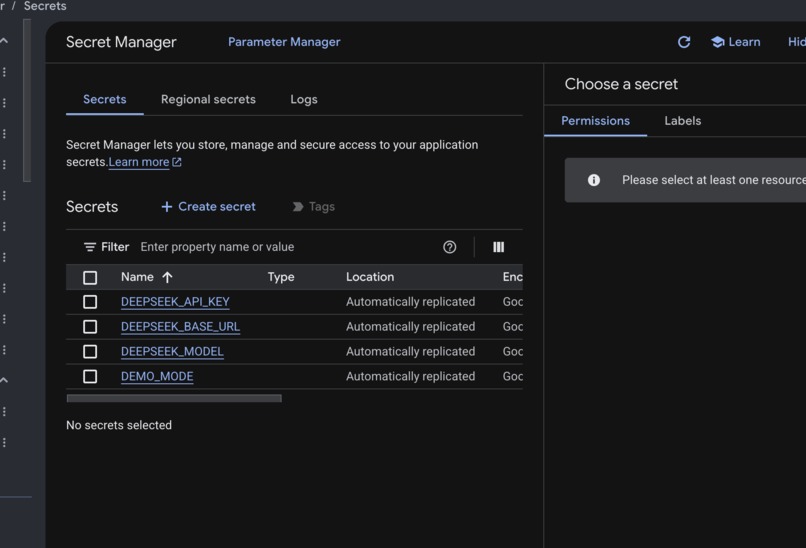Screen dimensions: 806x548
Task: Click the Learn button
Action: [x=736, y=42]
